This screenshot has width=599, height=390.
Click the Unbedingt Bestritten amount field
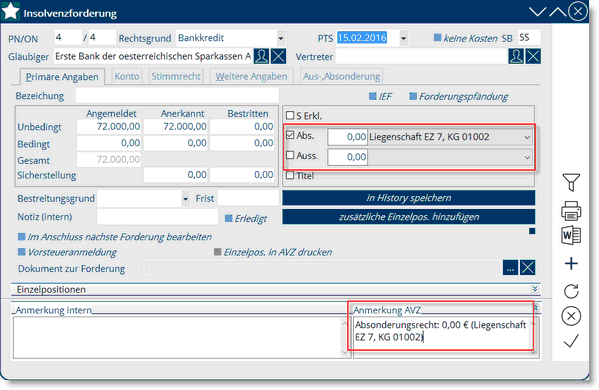coord(242,127)
